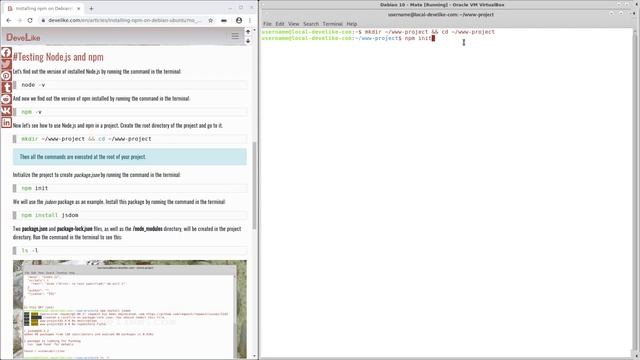Open terminal Search menu
The image size is (640, 360).
click(x=311, y=24)
